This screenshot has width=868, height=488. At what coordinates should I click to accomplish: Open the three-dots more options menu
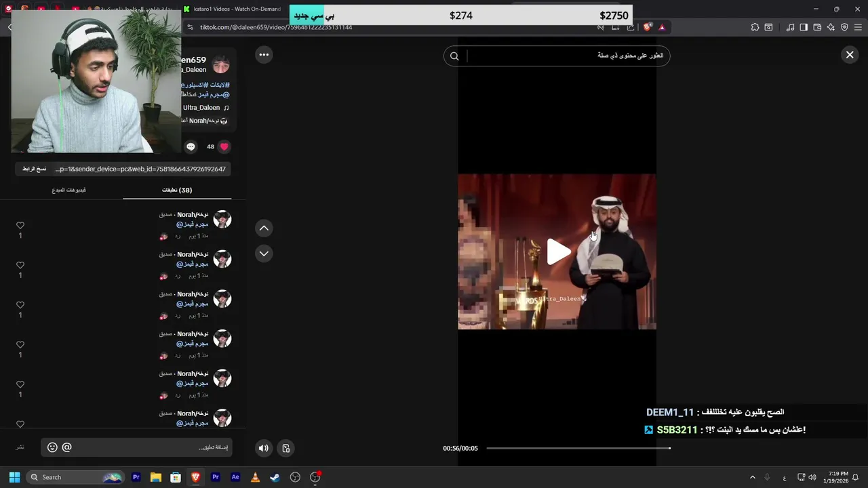[x=264, y=55]
